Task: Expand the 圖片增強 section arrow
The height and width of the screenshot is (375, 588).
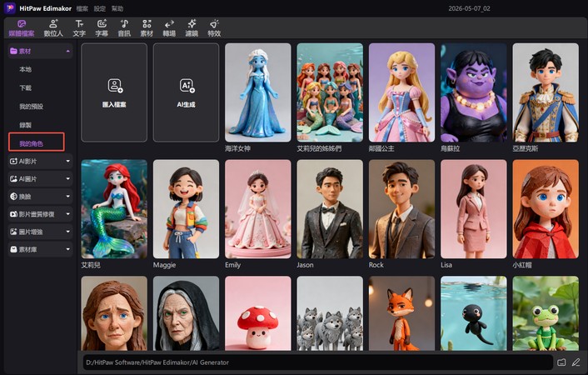Action: (x=67, y=232)
